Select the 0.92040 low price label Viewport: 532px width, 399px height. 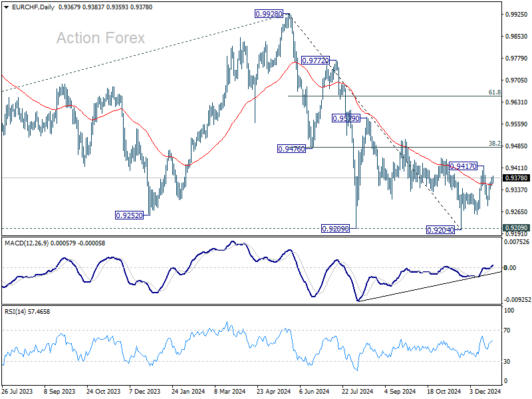[x=440, y=230]
